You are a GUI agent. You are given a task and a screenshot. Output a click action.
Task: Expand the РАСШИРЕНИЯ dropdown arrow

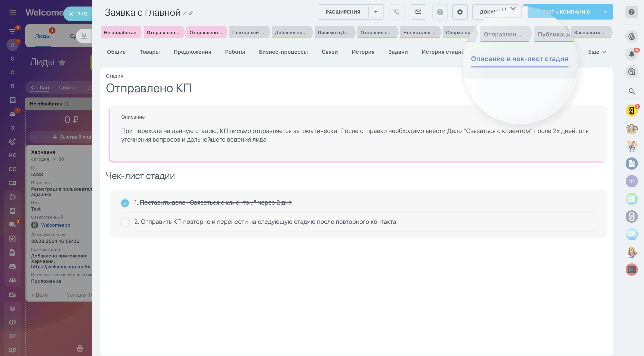click(376, 12)
